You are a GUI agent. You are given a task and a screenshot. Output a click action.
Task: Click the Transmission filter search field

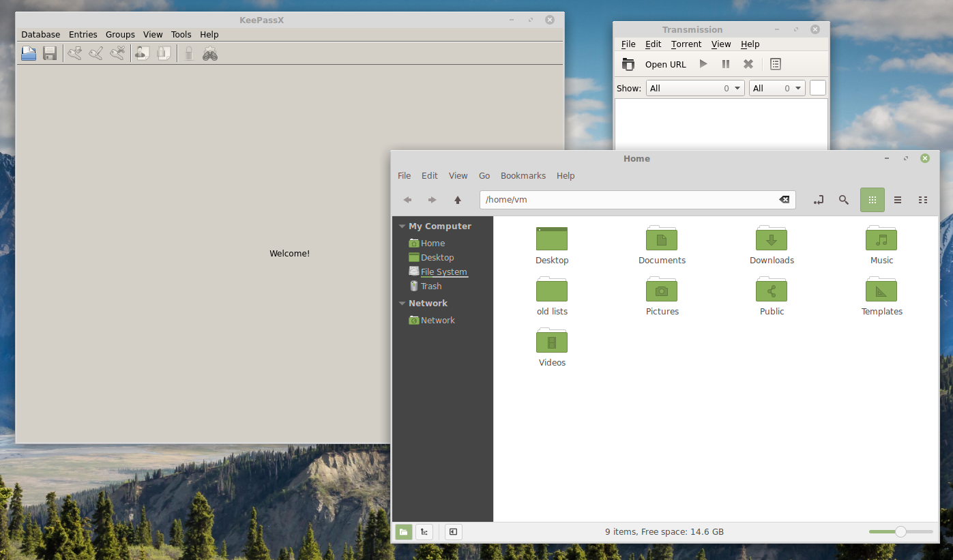tap(817, 88)
